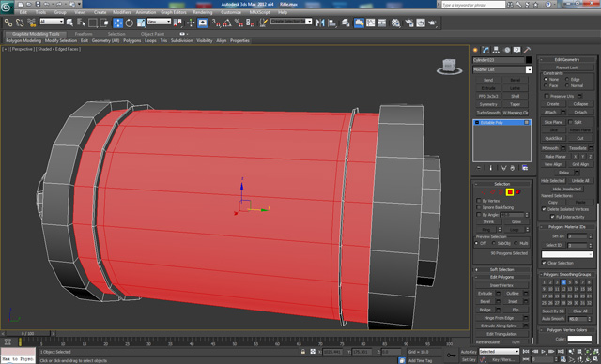Viewport: 601px width, 364px height.
Task: Uncheck Delete Isolated Vertices
Action: coord(544,209)
